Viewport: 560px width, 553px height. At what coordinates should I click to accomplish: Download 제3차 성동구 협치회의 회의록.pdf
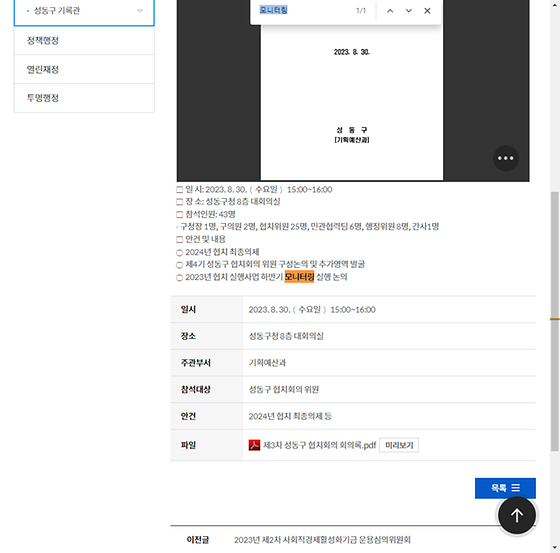point(319,445)
